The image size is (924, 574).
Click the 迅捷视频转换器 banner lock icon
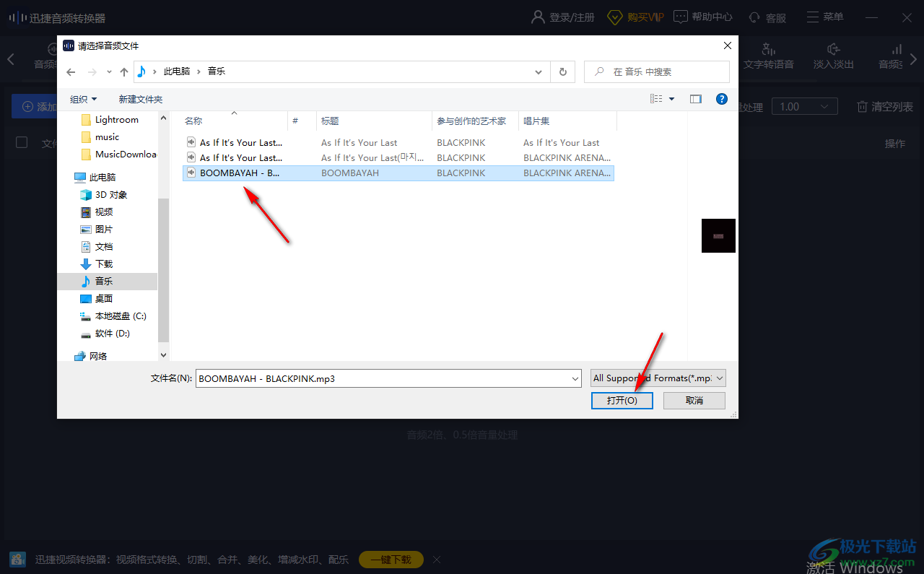(x=17, y=559)
